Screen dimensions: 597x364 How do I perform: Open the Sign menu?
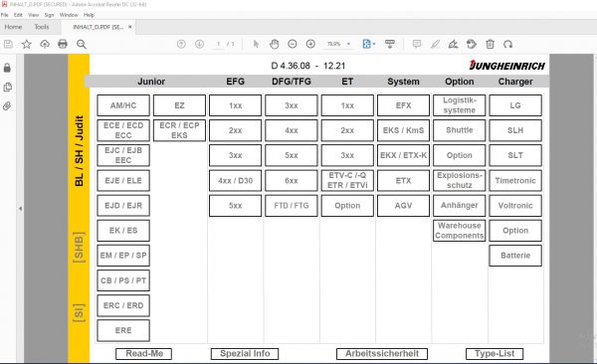(x=49, y=15)
